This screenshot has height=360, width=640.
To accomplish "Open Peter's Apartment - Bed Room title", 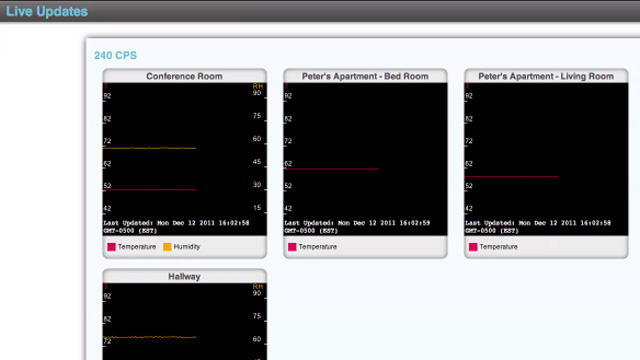I will 365,76.
